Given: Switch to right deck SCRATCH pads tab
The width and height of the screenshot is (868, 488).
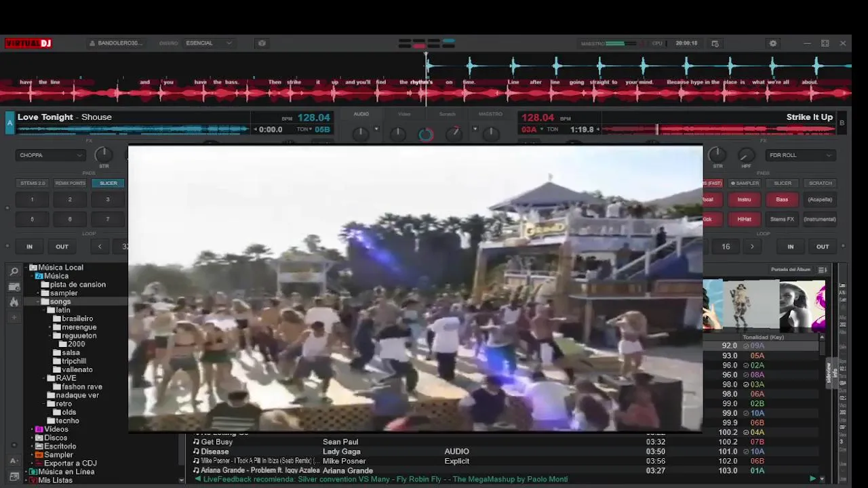Looking at the screenshot, I should pos(820,183).
